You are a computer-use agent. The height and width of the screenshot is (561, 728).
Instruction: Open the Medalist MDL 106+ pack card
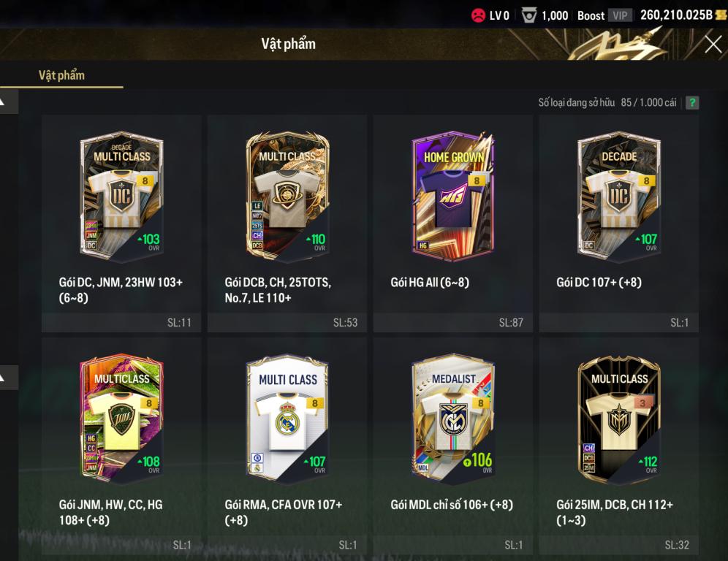click(x=452, y=446)
